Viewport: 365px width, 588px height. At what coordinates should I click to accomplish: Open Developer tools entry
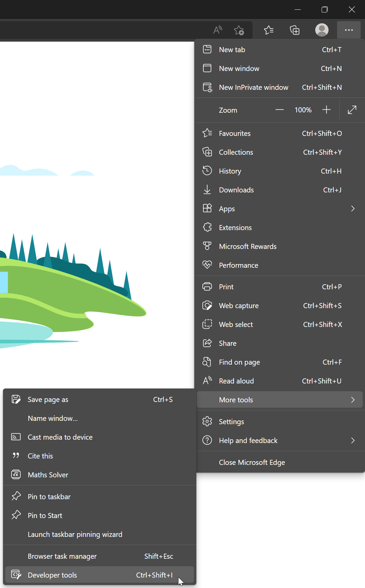pos(100,575)
